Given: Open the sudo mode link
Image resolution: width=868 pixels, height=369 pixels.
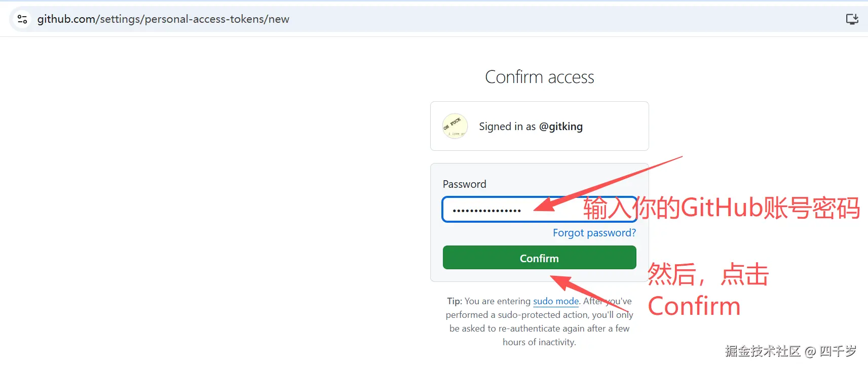Looking at the screenshot, I should tap(555, 301).
